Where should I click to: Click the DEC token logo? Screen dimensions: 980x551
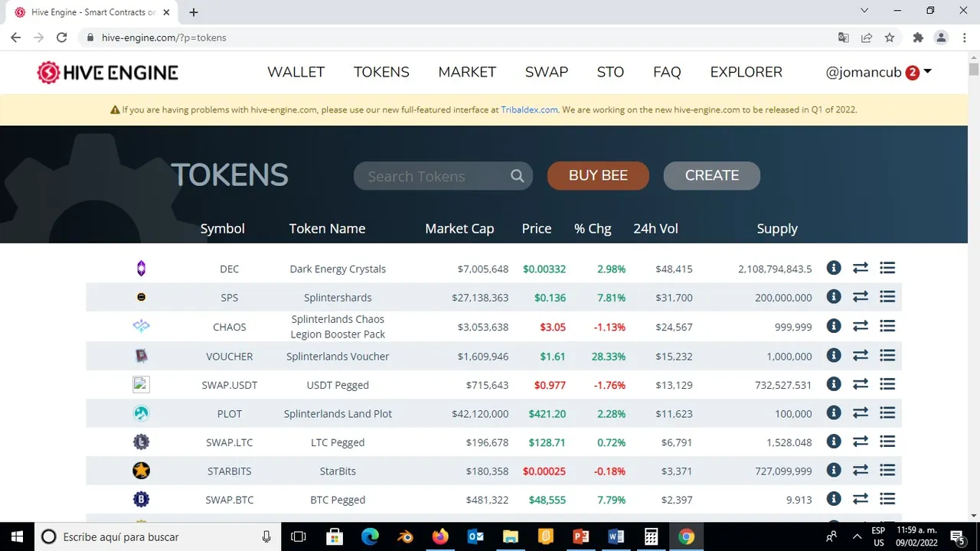click(141, 269)
